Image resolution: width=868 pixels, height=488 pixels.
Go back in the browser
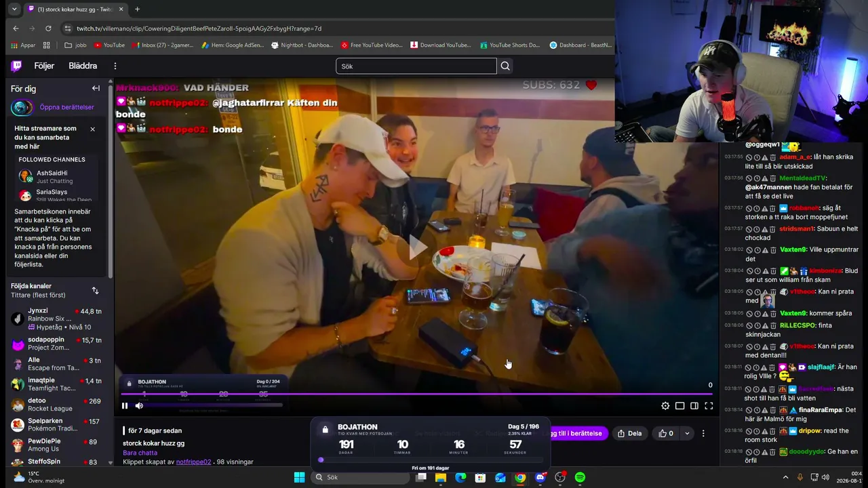point(16,28)
